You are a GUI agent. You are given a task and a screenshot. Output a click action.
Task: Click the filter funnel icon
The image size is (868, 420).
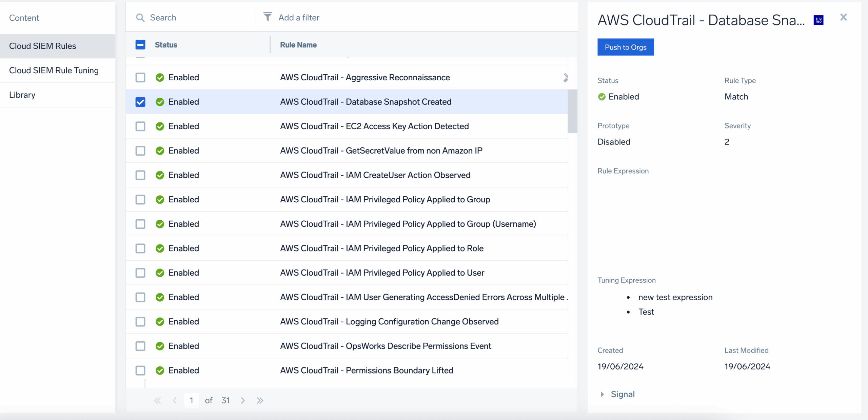coord(268,17)
